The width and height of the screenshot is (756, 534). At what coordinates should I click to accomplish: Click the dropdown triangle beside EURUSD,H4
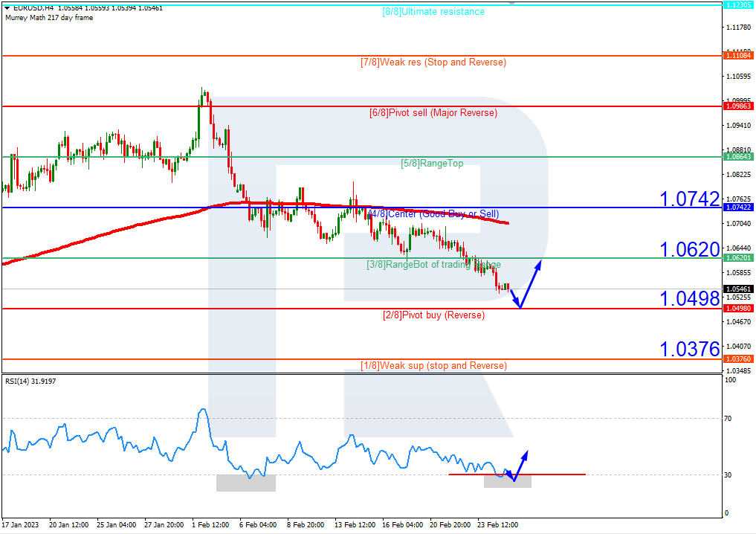point(7,7)
